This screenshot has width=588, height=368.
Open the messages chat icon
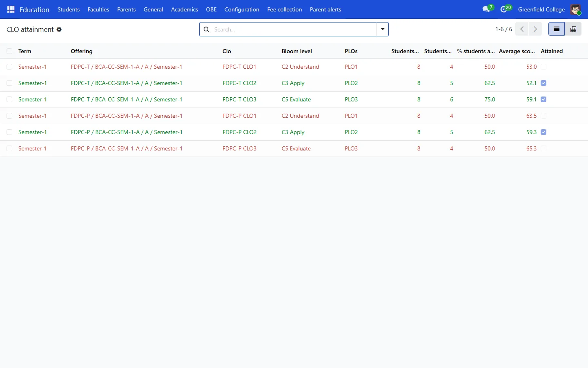click(486, 9)
